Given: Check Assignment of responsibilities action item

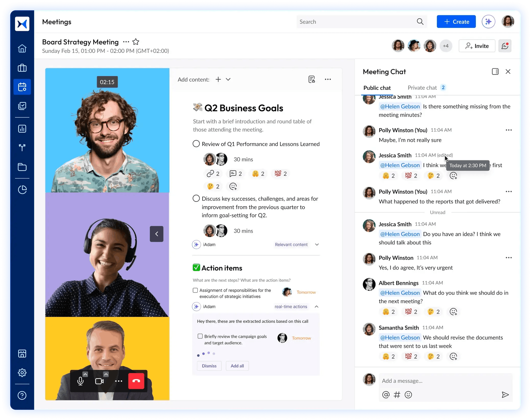Looking at the screenshot, I should (195, 290).
